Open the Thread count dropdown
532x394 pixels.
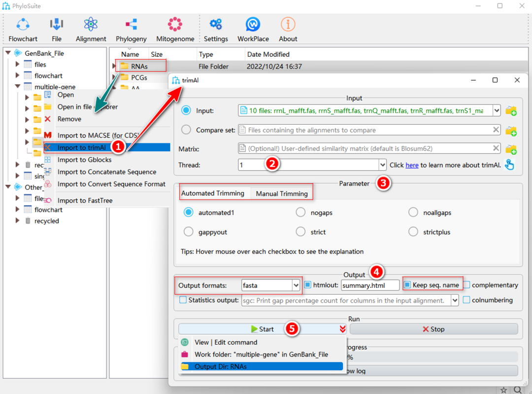(x=382, y=165)
